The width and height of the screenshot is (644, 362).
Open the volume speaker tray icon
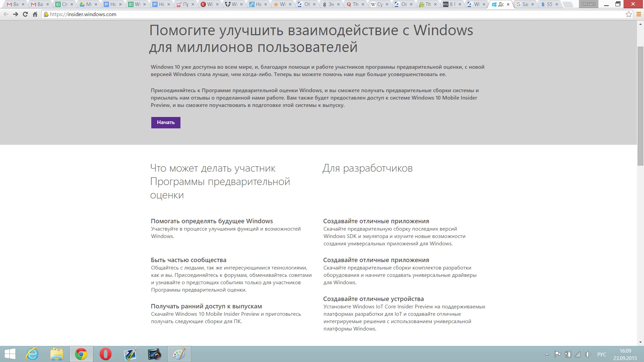click(x=588, y=354)
